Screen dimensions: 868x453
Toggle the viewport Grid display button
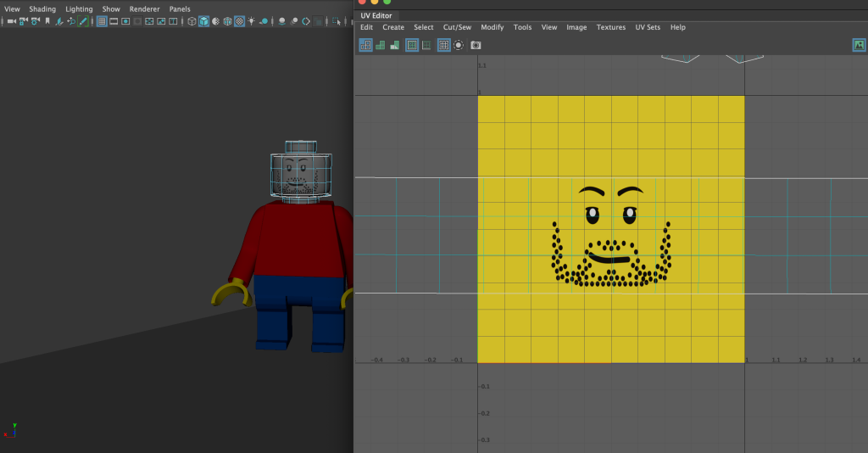pyautogui.click(x=102, y=21)
